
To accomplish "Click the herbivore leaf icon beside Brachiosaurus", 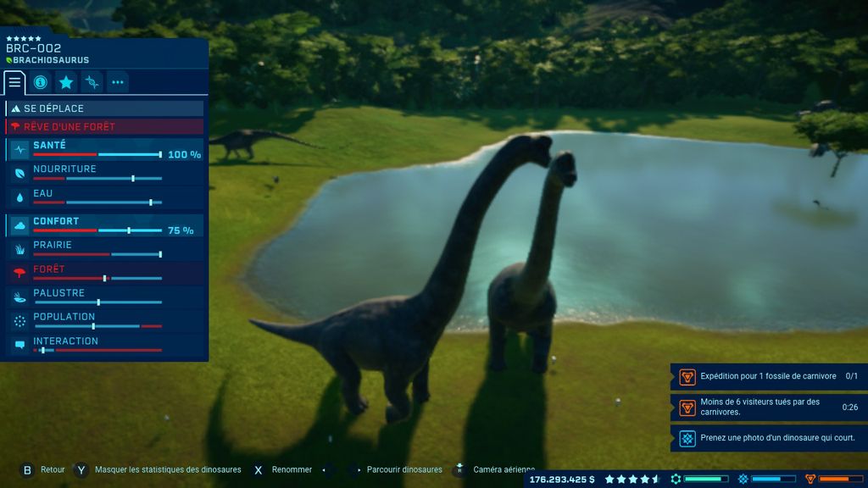I will tap(8, 60).
